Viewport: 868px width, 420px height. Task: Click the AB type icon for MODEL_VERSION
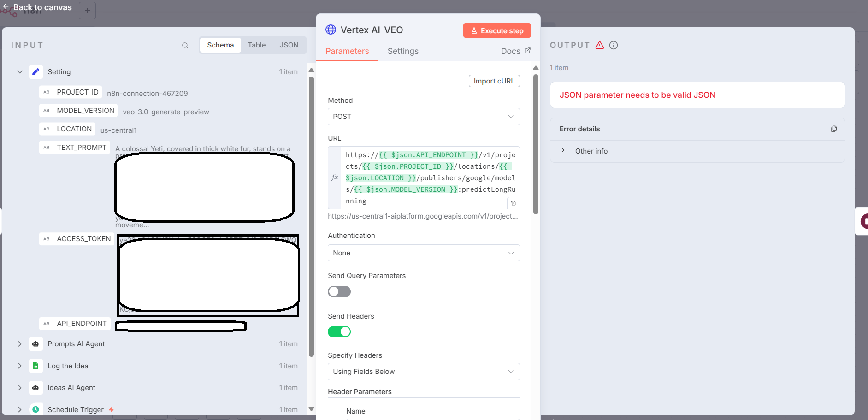tap(47, 111)
